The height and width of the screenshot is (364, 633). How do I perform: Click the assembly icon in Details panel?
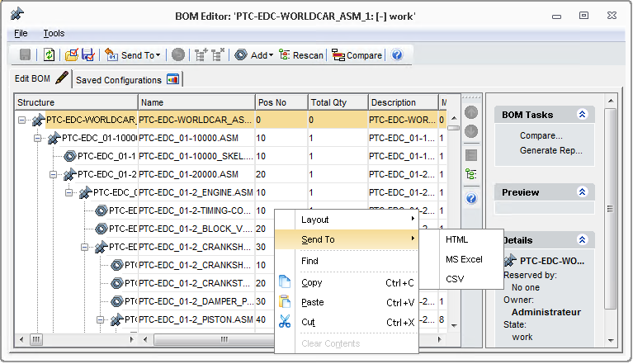(x=510, y=261)
